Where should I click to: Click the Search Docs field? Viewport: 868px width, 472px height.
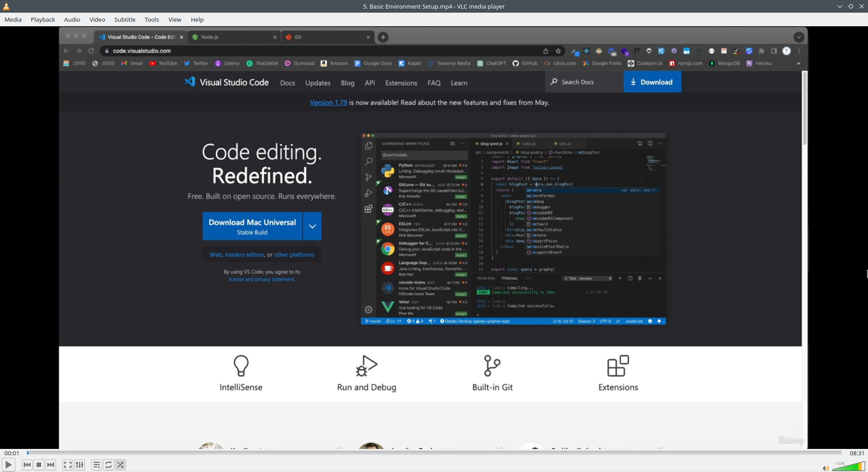coord(584,82)
